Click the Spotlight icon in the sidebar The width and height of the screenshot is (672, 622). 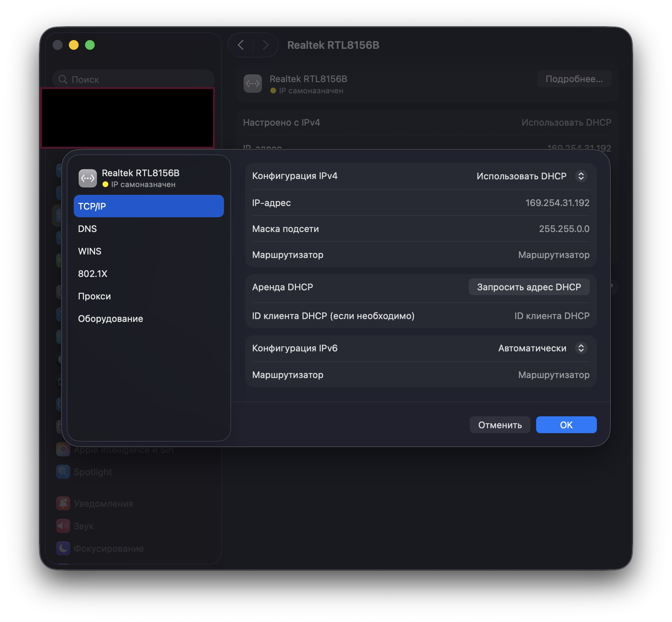click(x=63, y=472)
